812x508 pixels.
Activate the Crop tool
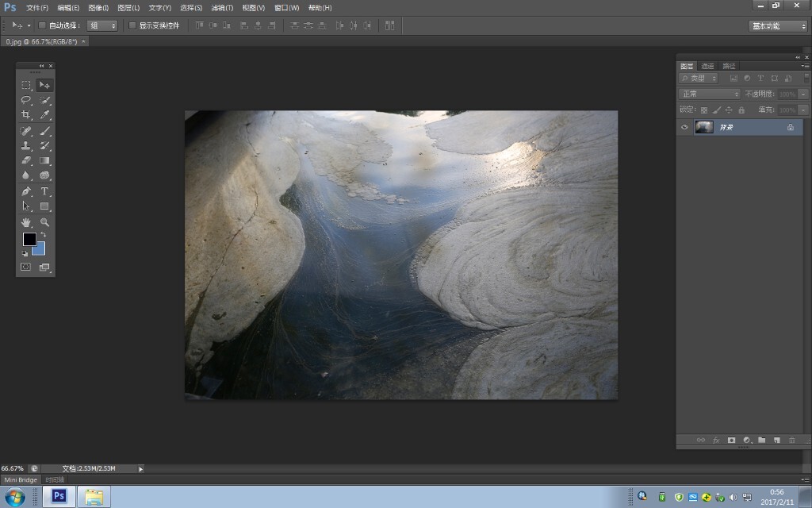pyautogui.click(x=26, y=114)
